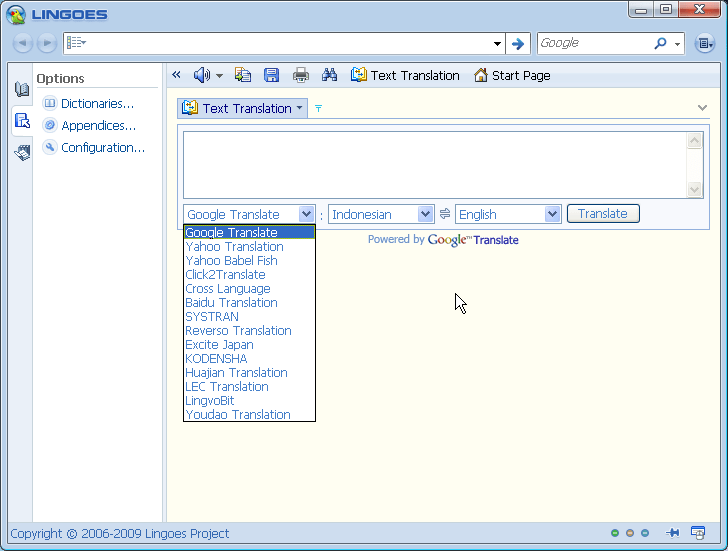
Task: Open the English target language dropdown
Action: 508,214
